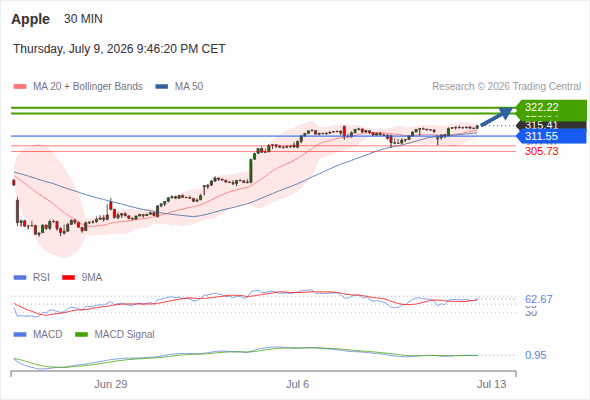Click the green MACD Signal legend swatch
This screenshot has width=590, height=400.
82,335
